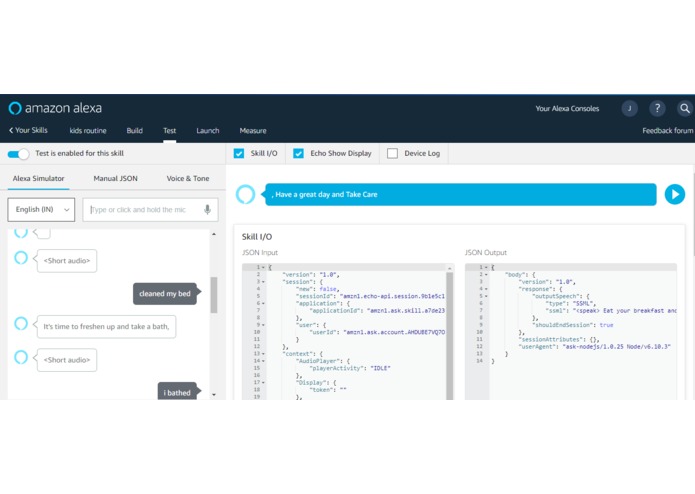Click the conversation scrollbar thumb

214,295
